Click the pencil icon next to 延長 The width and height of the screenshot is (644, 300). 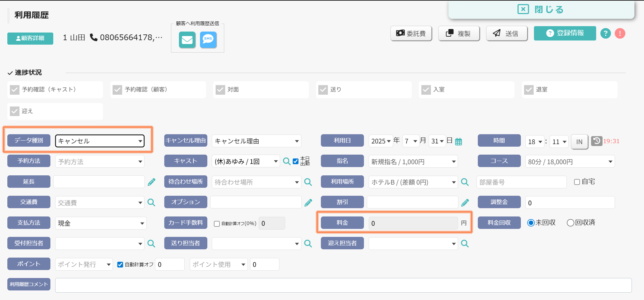point(152,182)
